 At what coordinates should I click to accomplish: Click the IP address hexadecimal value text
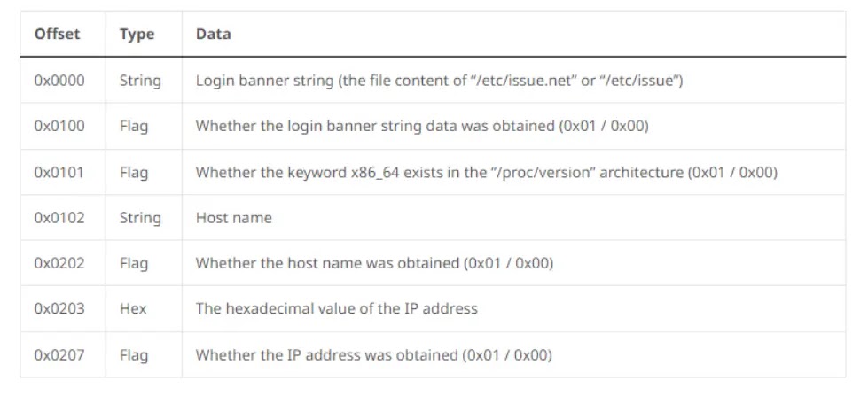point(336,309)
